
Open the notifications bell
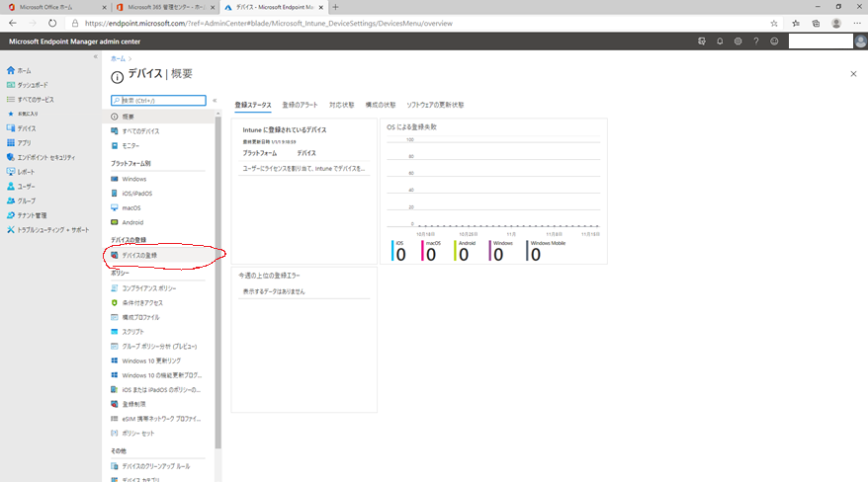[720, 41]
